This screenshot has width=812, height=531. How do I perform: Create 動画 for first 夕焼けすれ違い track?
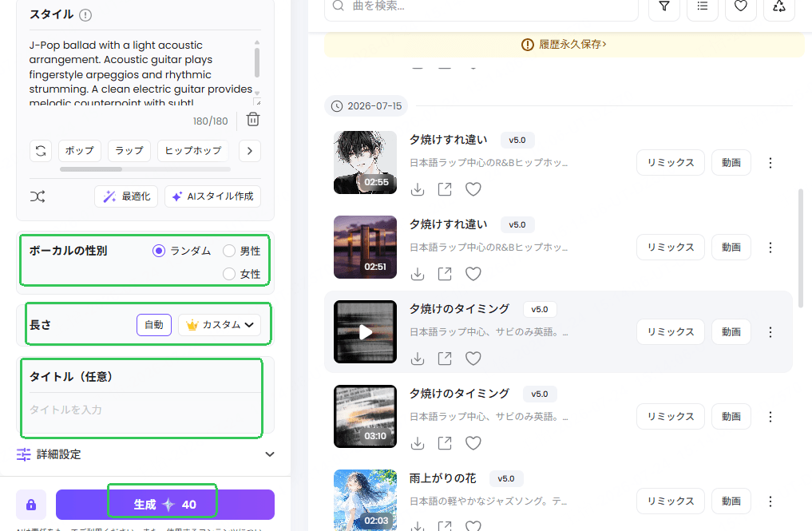(x=731, y=163)
